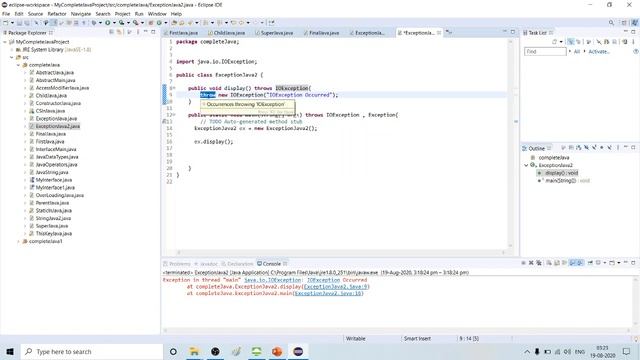Open the New Task dropdown in Task List
The image size is (640, 360).
pyautogui.click(x=561, y=42)
